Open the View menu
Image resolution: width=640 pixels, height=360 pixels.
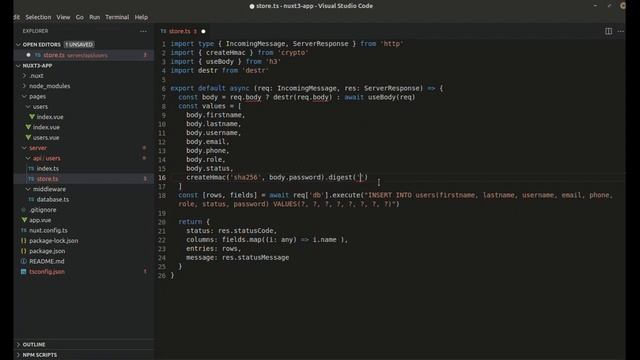(63, 17)
